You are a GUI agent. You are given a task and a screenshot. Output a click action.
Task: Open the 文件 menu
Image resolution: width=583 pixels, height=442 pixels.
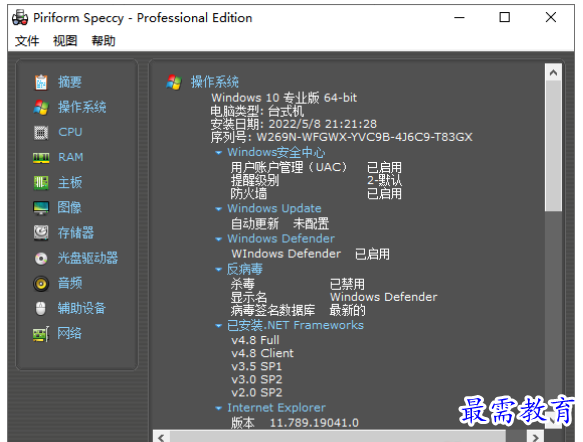coord(27,41)
